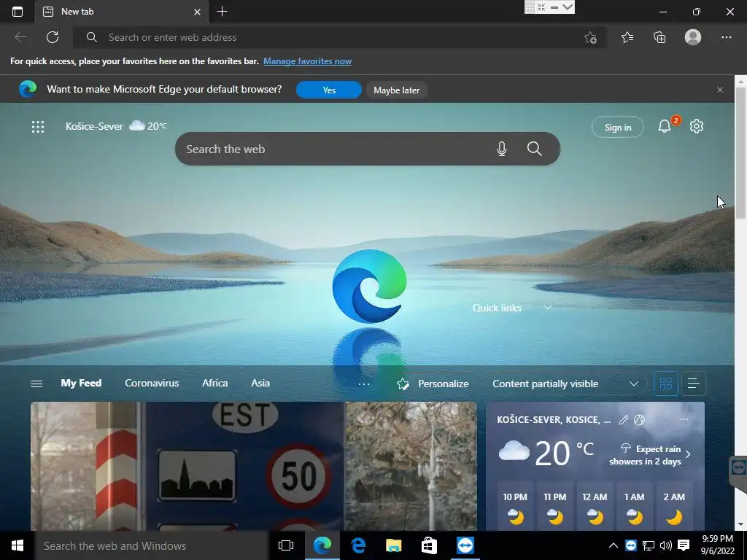Select the Asia feed tab
The height and width of the screenshot is (560, 747).
(x=260, y=383)
